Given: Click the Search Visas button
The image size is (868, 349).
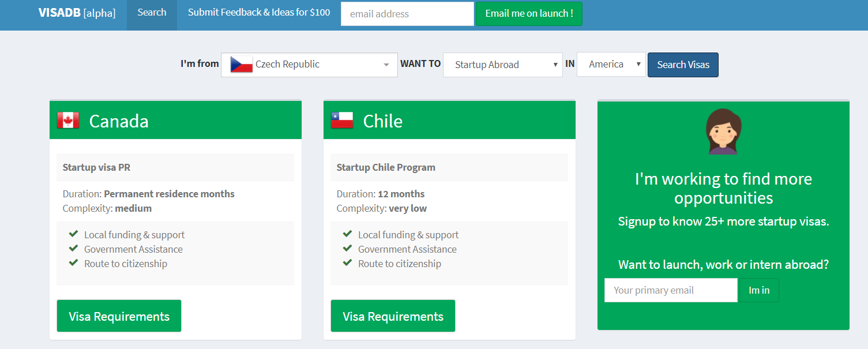Looking at the screenshot, I should (x=683, y=65).
